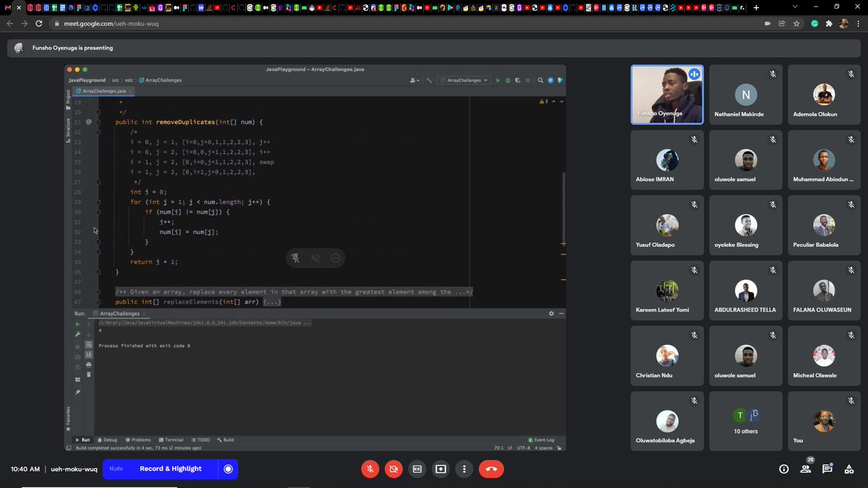Open Terminal tool window tab
Screen dimensions: 868x488
pyautogui.click(x=171, y=440)
